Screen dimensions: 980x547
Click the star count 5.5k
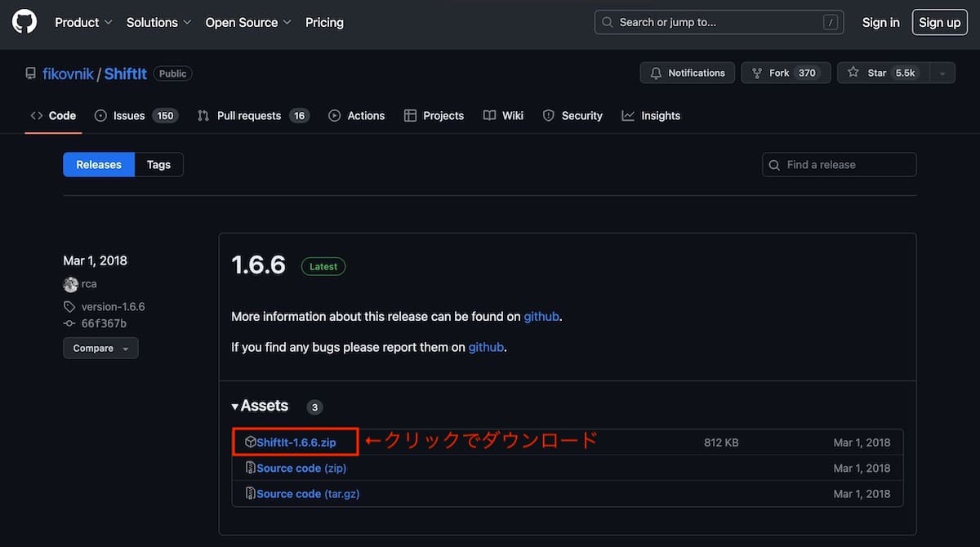pos(905,73)
